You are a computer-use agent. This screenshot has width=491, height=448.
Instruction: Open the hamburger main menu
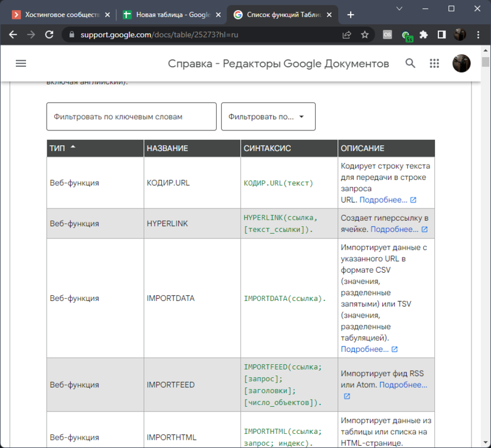pyautogui.click(x=21, y=64)
